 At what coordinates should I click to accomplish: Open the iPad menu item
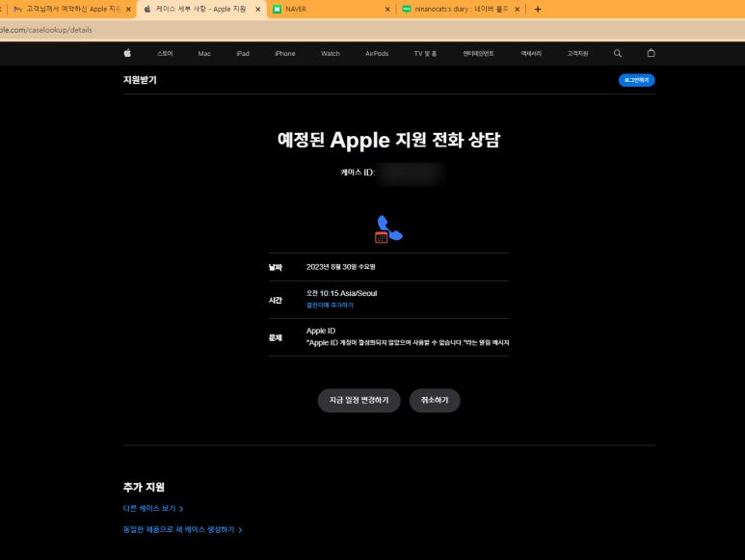(x=243, y=53)
